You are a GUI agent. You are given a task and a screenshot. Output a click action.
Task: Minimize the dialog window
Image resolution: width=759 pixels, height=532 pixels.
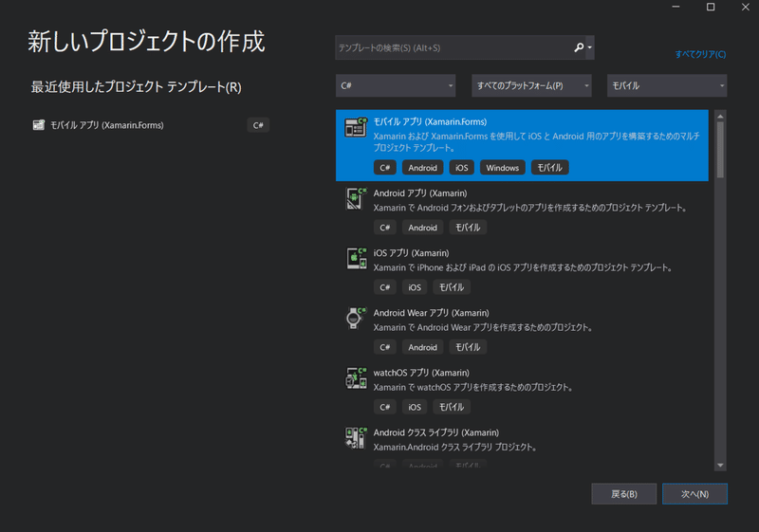pos(676,7)
